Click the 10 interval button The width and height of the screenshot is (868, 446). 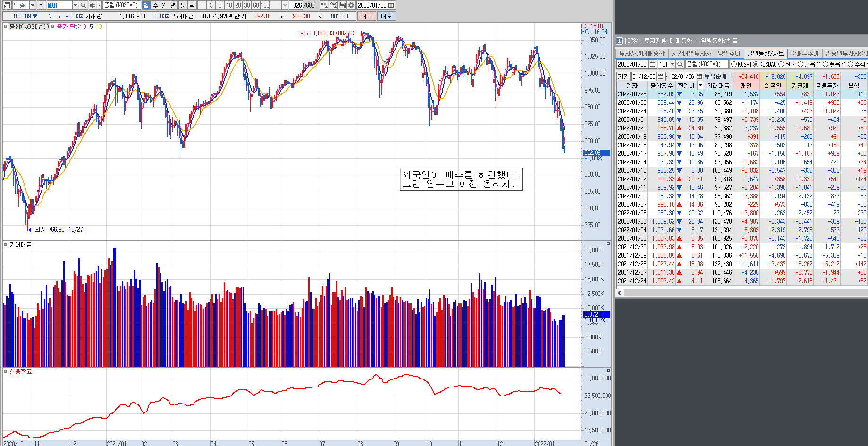pos(229,5)
